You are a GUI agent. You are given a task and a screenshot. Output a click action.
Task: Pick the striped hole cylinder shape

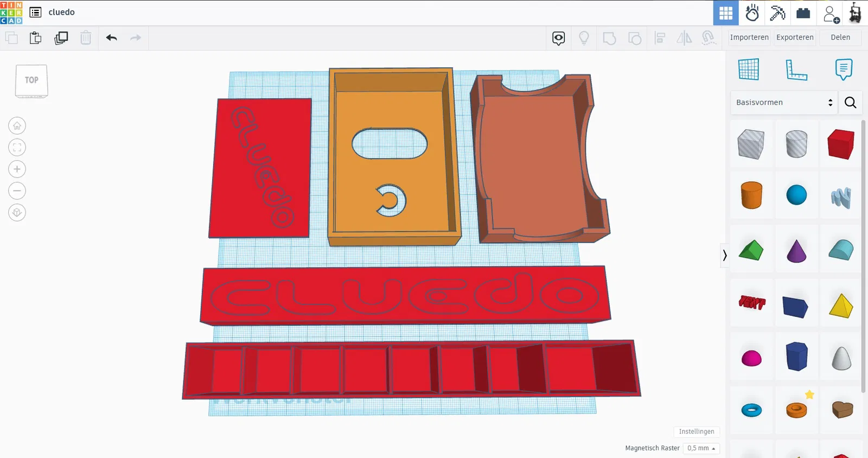pos(796,144)
